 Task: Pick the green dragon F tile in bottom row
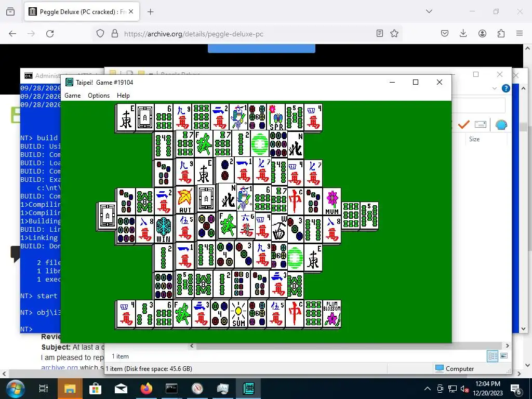[182, 314]
